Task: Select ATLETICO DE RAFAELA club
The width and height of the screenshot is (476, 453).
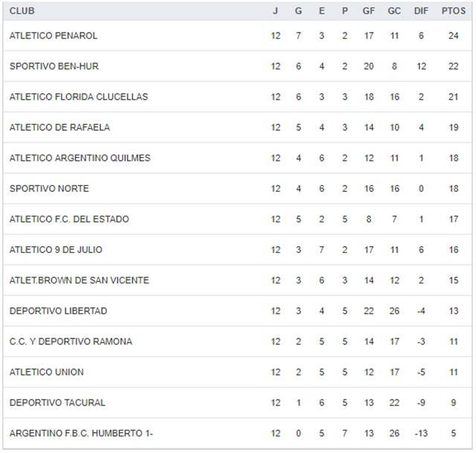Action: click(59, 127)
